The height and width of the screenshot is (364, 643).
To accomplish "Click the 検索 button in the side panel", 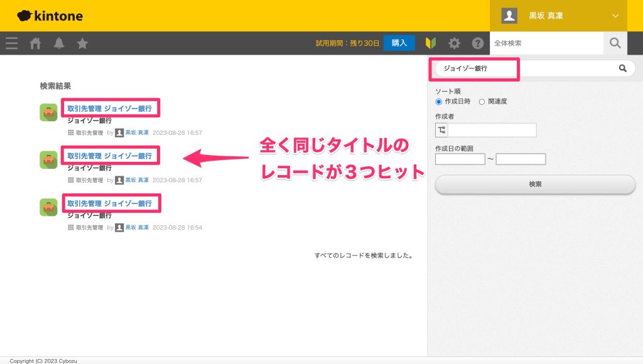I will [x=535, y=185].
